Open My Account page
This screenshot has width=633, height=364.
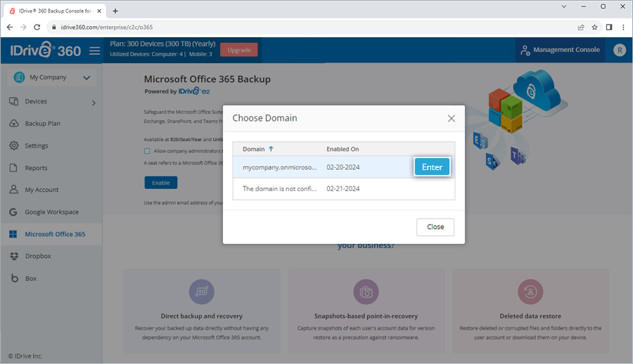pos(41,190)
